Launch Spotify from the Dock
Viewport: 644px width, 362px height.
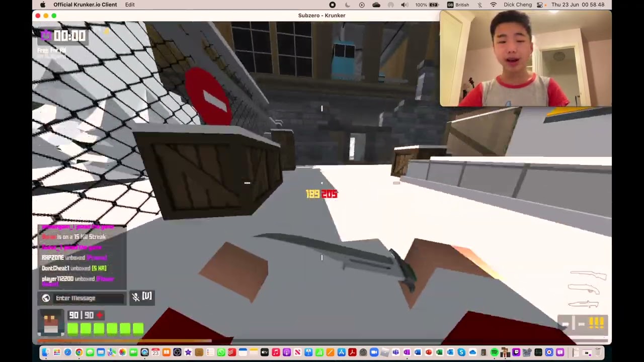tap(495, 352)
